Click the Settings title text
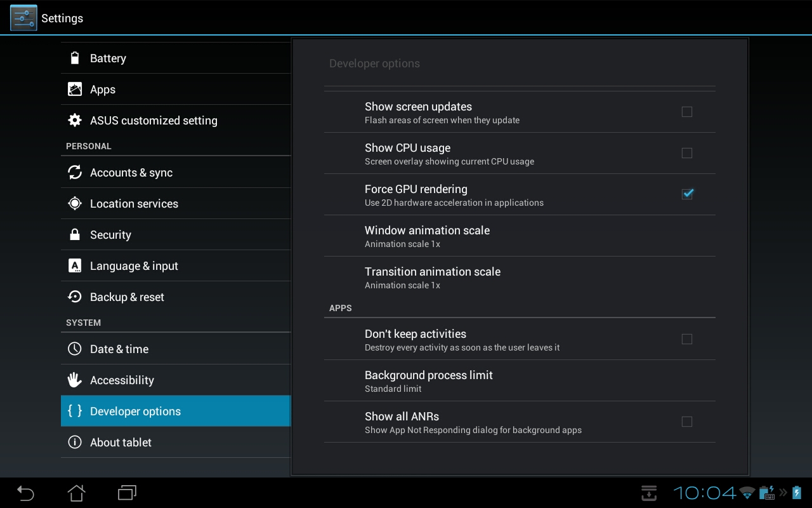The image size is (812, 508). [62, 18]
